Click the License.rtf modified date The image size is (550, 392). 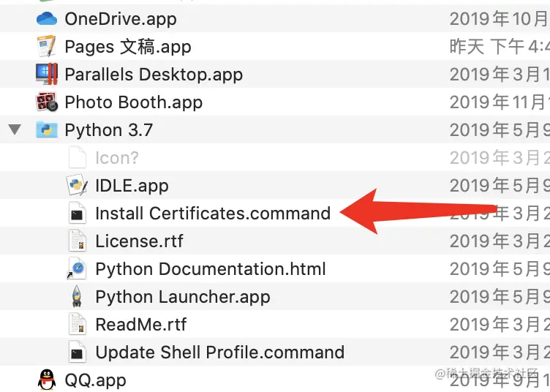pyautogui.click(x=500, y=241)
